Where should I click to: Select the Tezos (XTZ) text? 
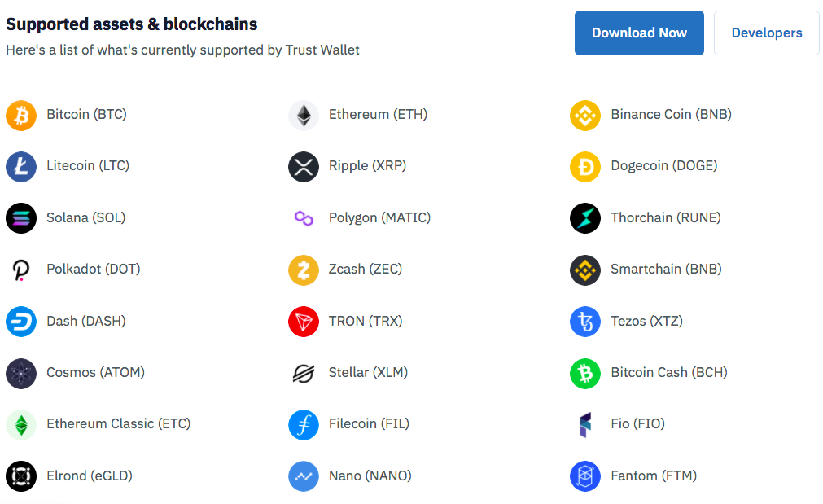646,321
